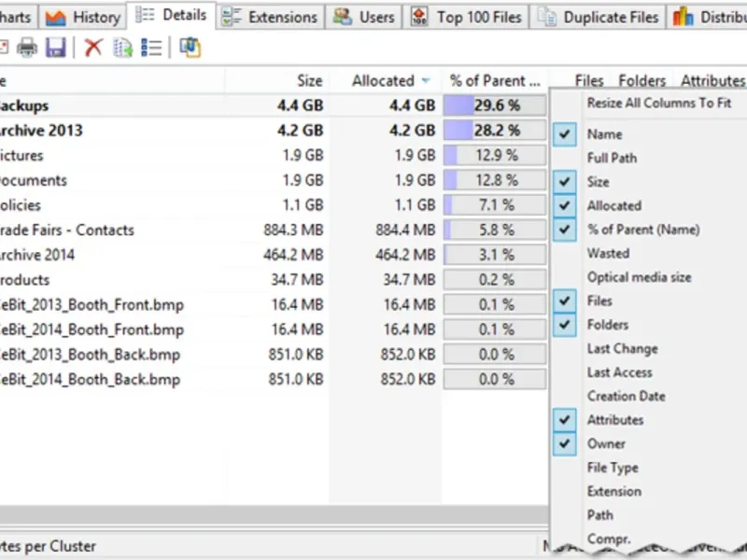Enable the File Type column

pyautogui.click(x=613, y=468)
